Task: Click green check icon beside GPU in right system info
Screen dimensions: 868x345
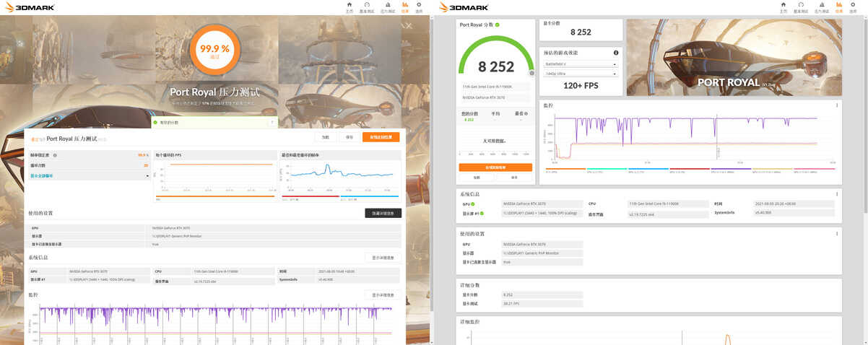Action: point(473,204)
